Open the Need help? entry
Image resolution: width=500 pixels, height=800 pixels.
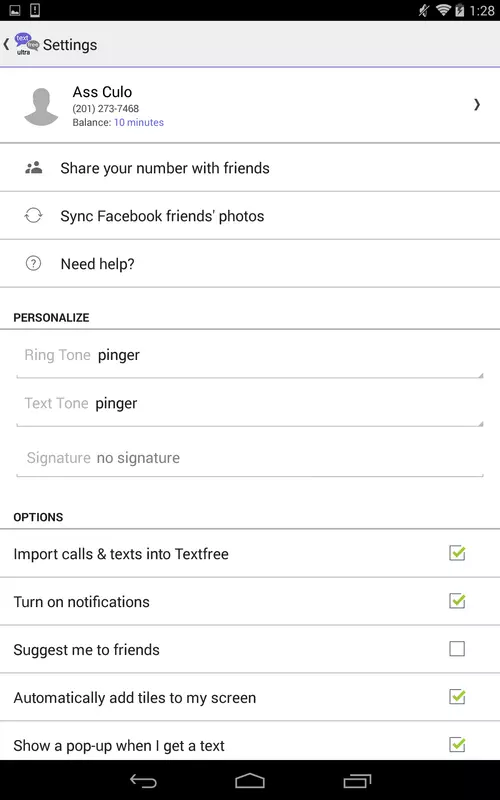pyautogui.click(x=250, y=264)
